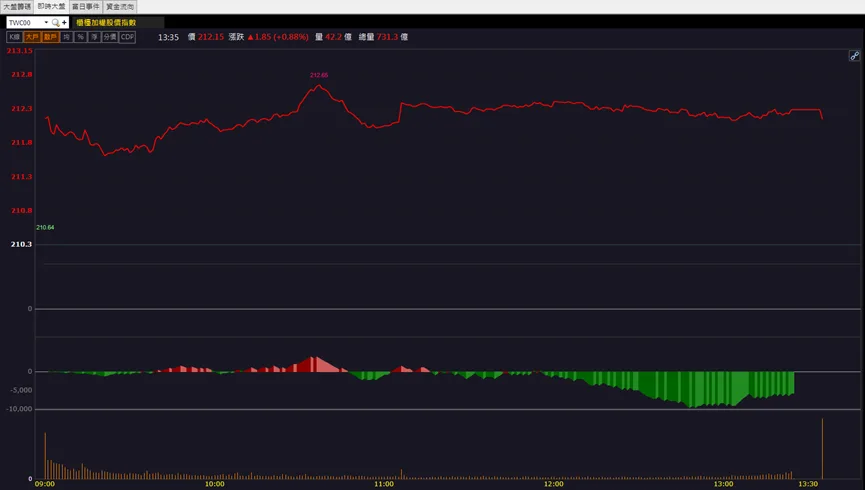Toggle the K線 chart button

point(14,37)
